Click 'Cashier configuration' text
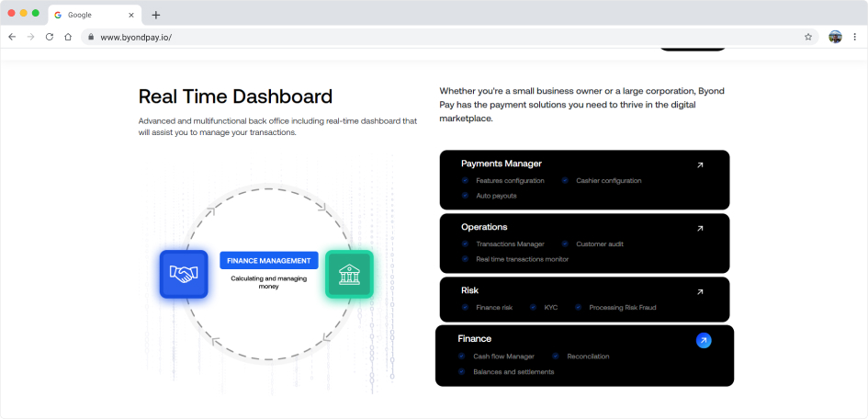This screenshot has height=419, width=868. [608, 180]
